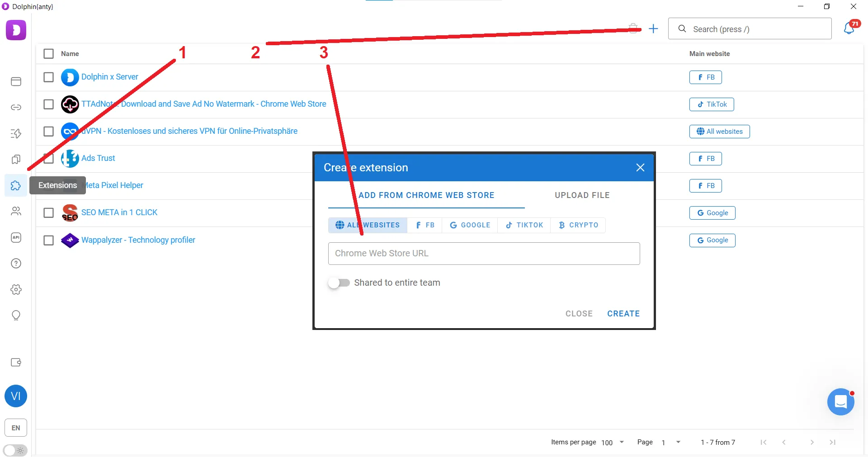This screenshot has width=868, height=457.
Task: Check the Wappalyzer row checkbox
Action: pos(48,240)
